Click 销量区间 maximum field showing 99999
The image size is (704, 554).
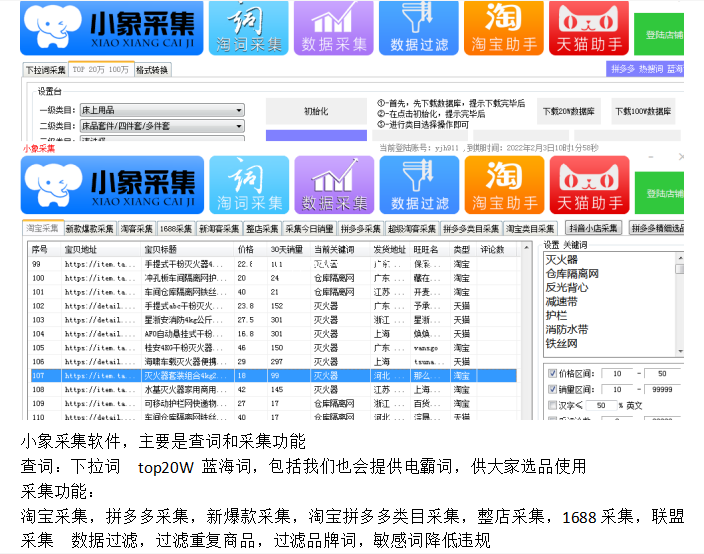[662, 390]
